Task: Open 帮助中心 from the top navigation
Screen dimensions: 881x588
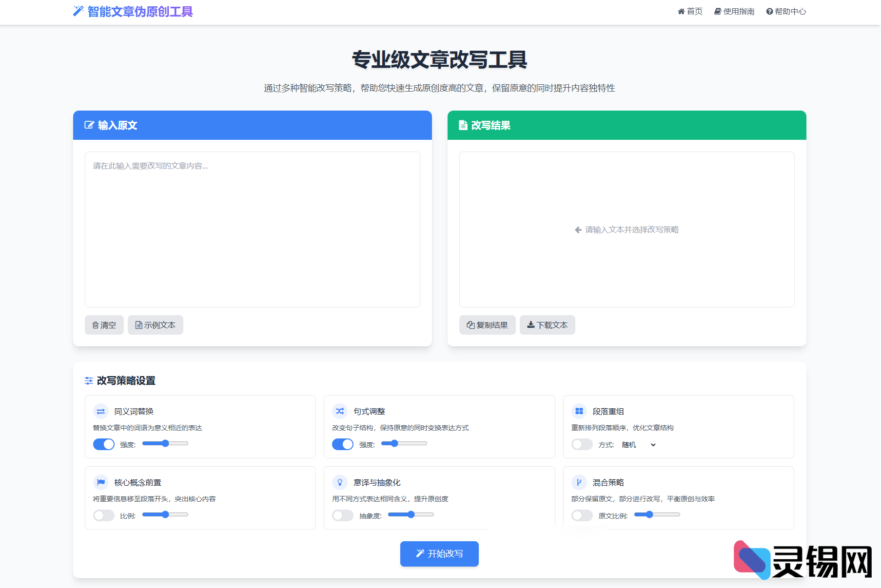Action: coord(786,12)
